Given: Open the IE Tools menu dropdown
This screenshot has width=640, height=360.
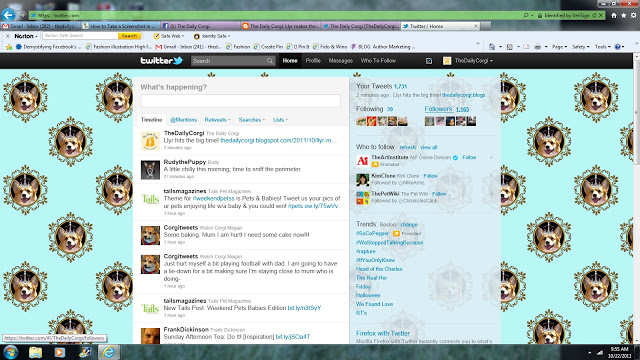Looking at the screenshot, I should coord(602,47).
